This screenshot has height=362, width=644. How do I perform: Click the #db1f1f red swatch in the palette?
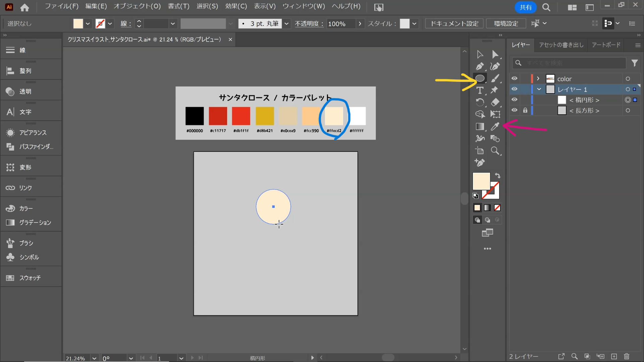[241, 116]
